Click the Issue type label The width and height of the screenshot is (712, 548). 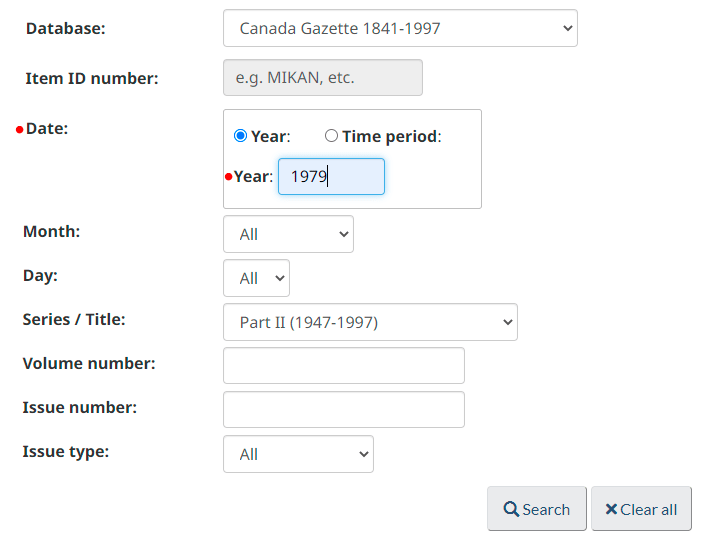pos(66,452)
